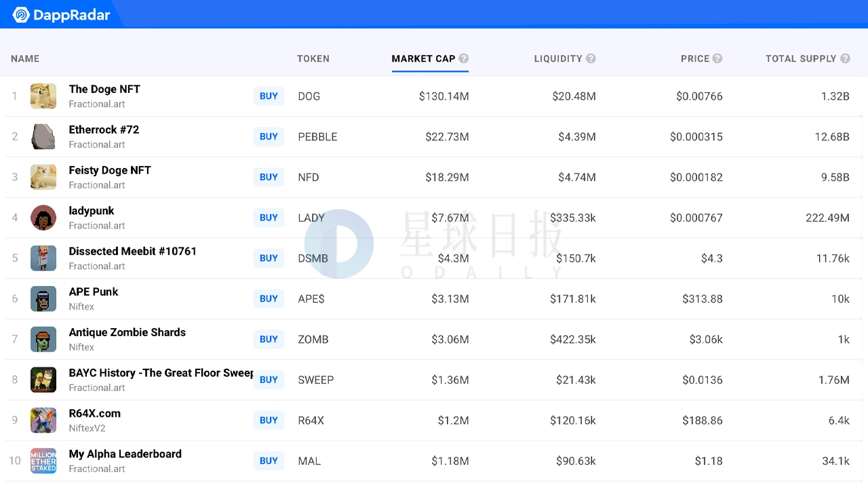Select the $4.74M liquidity value

[x=577, y=178]
